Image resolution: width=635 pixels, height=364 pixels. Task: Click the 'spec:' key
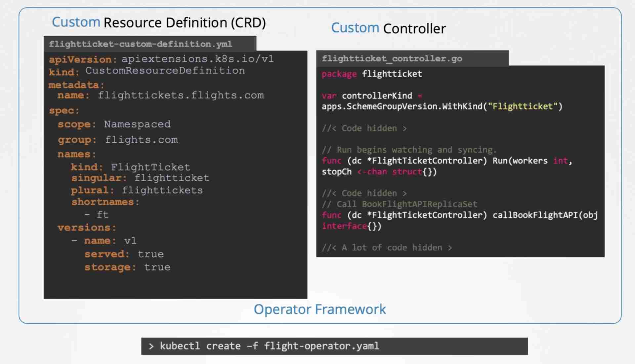[x=64, y=111]
